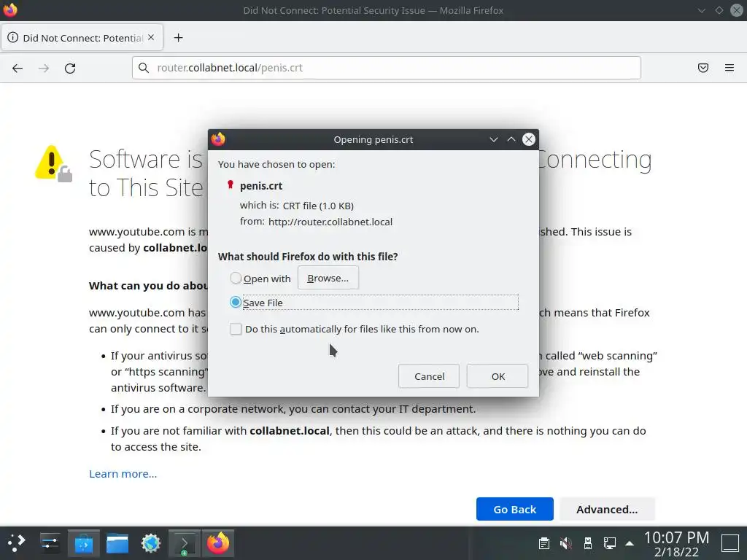Click the muted volume tray icon
Image resolution: width=747 pixels, height=560 pixels.
pos(565,542)
